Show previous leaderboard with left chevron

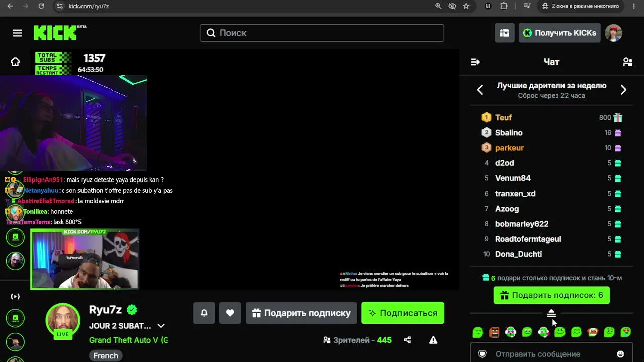(x=480, y=90)
